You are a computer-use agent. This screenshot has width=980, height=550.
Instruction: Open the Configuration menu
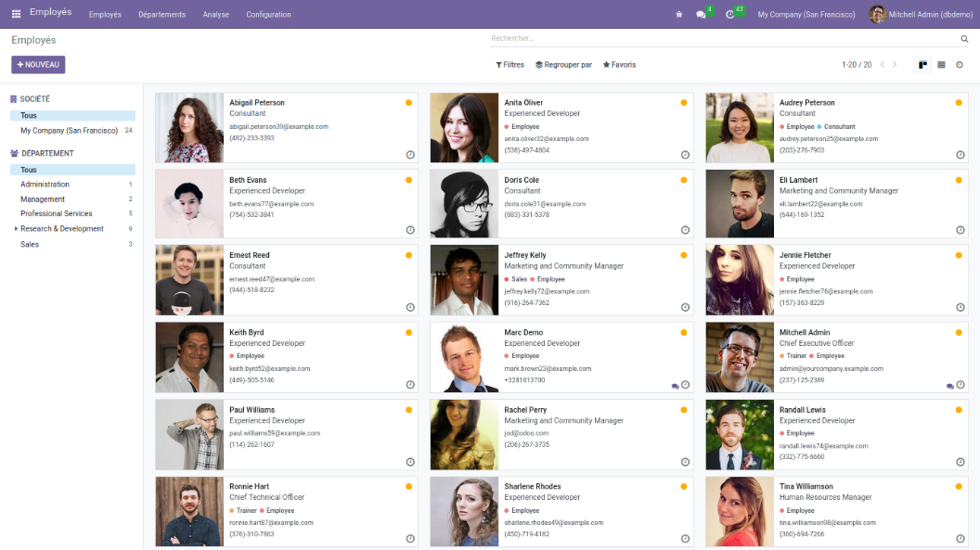268,15
